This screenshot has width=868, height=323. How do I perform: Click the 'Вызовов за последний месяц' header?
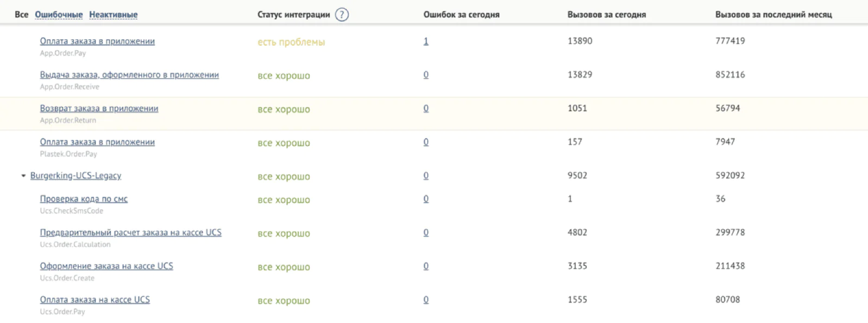773,15
